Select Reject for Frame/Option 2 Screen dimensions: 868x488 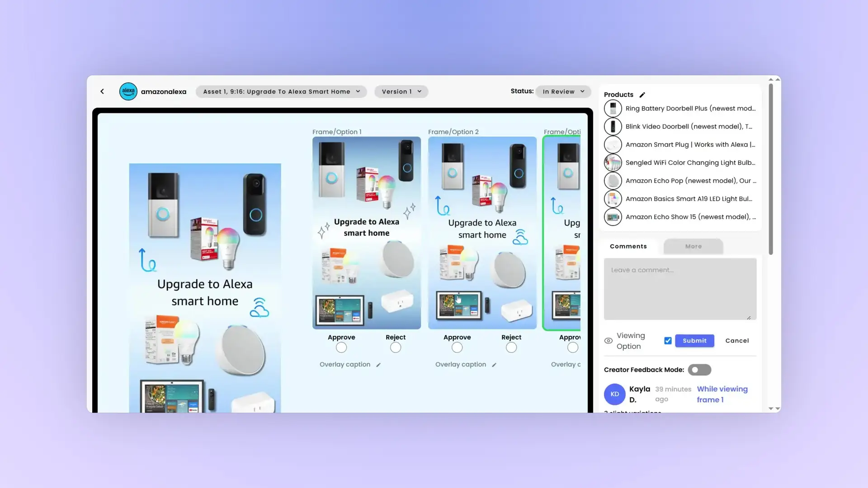click(x=511, y=347)
